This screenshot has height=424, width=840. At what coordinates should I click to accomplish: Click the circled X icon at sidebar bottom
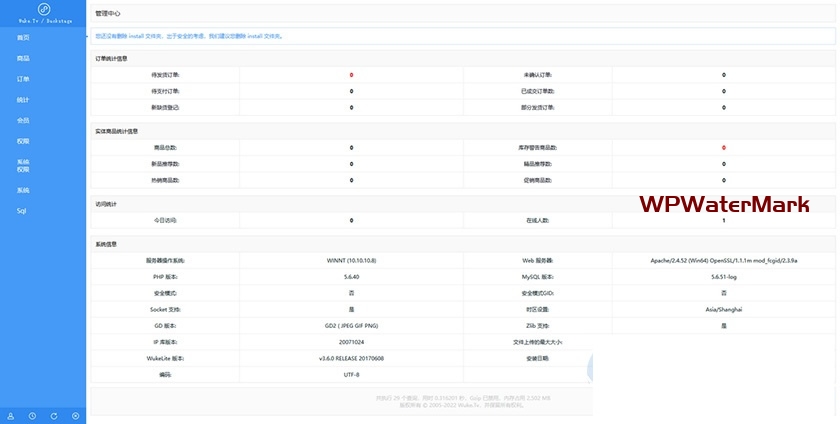pyautogui.click(x=76, y=415)
